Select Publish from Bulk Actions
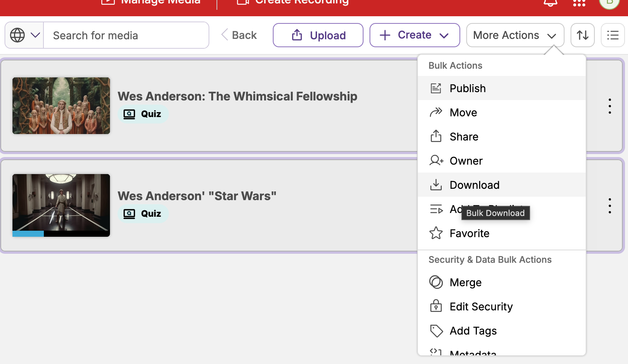Image resolution: width=628 pixels, height=364 pixels. click(x=502, y=88)
